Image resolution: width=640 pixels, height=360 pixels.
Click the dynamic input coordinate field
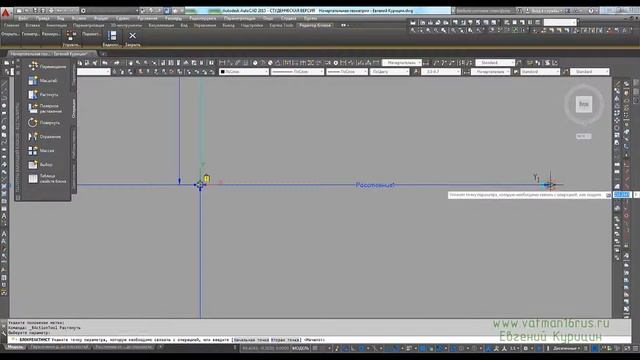622,195
